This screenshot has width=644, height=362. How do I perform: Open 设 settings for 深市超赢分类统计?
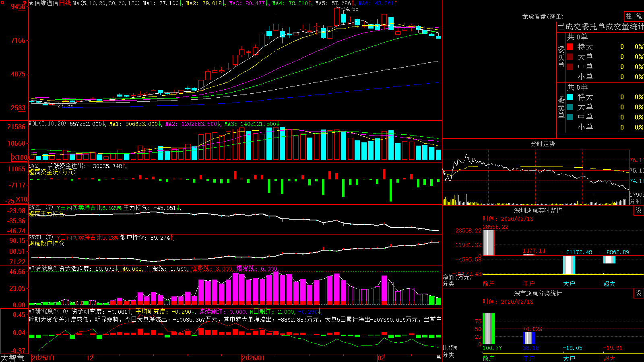pyautogui.click(x=639, y=293)
